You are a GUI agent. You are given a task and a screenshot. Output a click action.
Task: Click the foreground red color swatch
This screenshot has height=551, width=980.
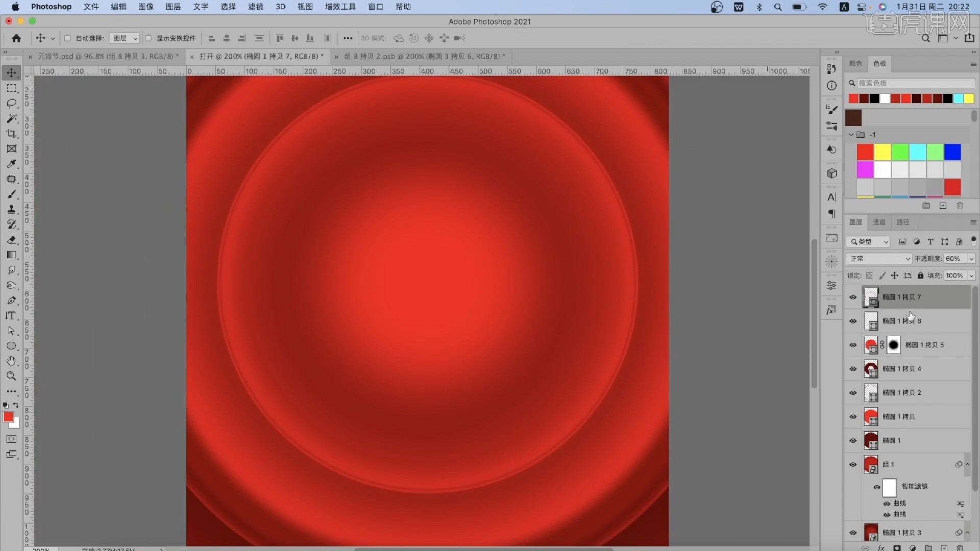(x=8, y=417)
